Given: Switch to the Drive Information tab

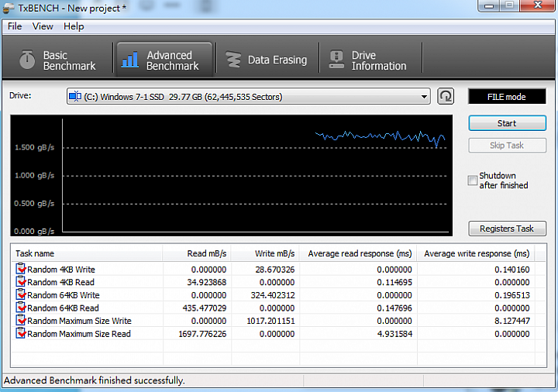Looking at the screenshot, I should (x=370, y=60).
